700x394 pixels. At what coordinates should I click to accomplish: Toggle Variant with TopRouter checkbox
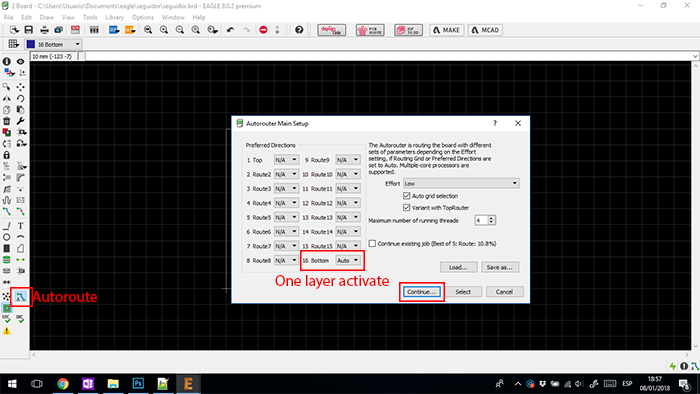[x=406, y=207]
